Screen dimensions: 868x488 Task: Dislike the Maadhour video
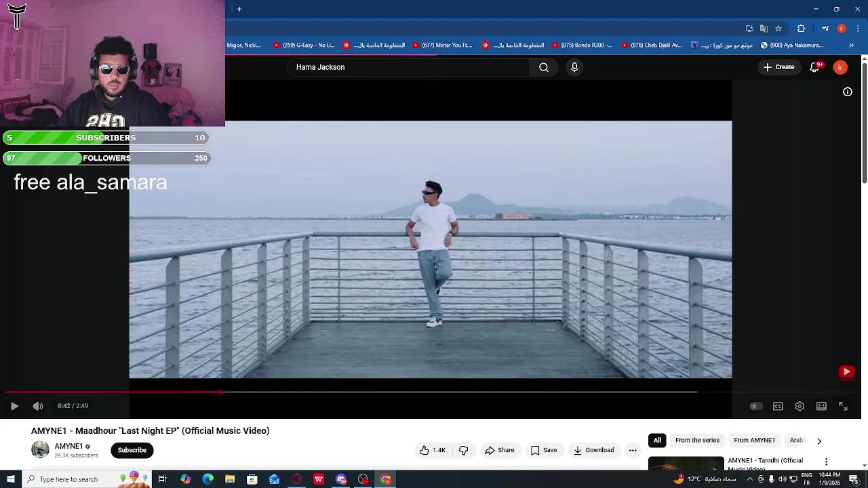[x=464, y=450]
